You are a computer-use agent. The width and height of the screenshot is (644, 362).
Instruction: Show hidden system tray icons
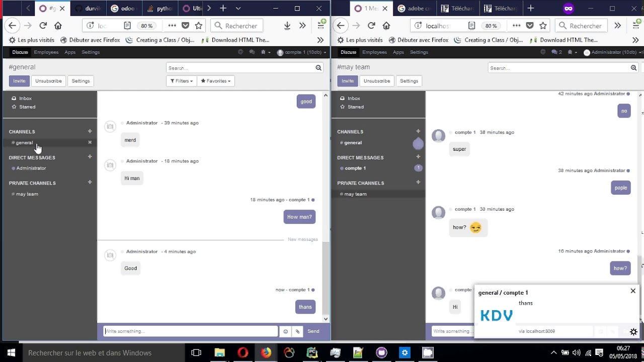tap(553, 353)
